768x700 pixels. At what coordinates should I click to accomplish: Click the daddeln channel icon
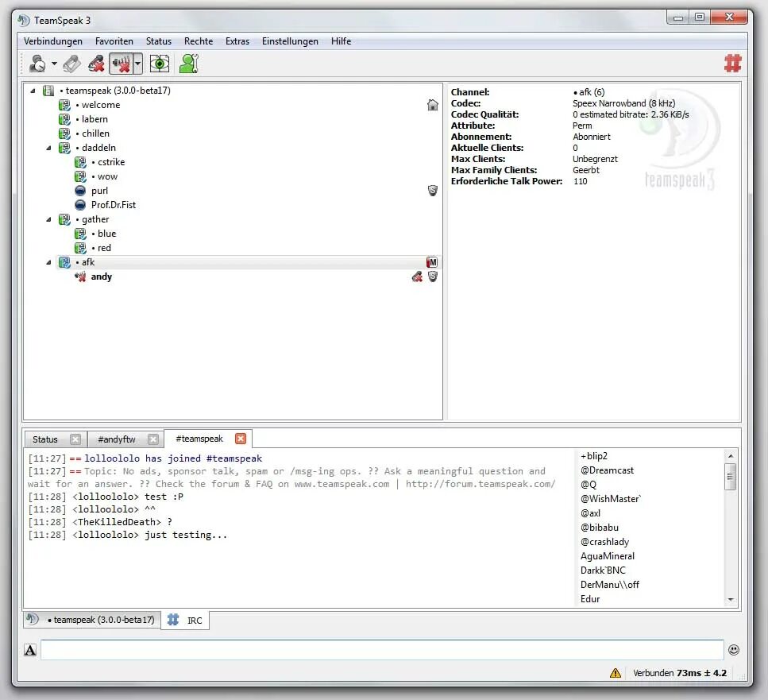(x=64, y=148)
